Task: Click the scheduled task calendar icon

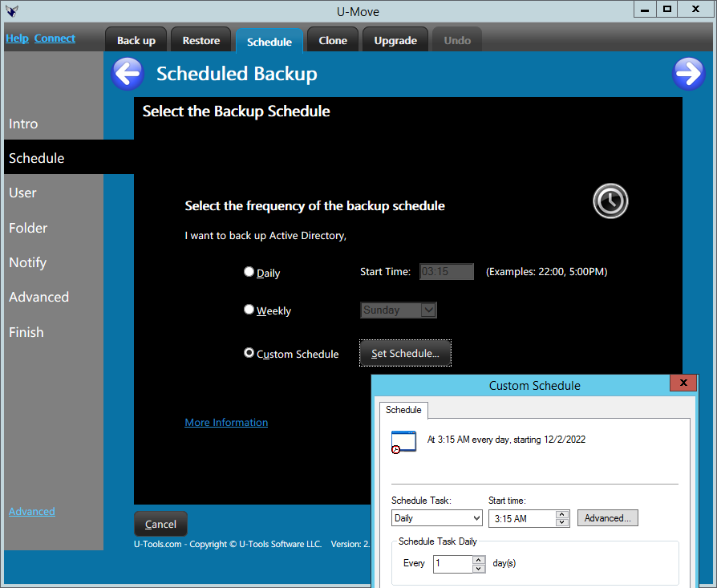Action: click(x=403, y=443)
